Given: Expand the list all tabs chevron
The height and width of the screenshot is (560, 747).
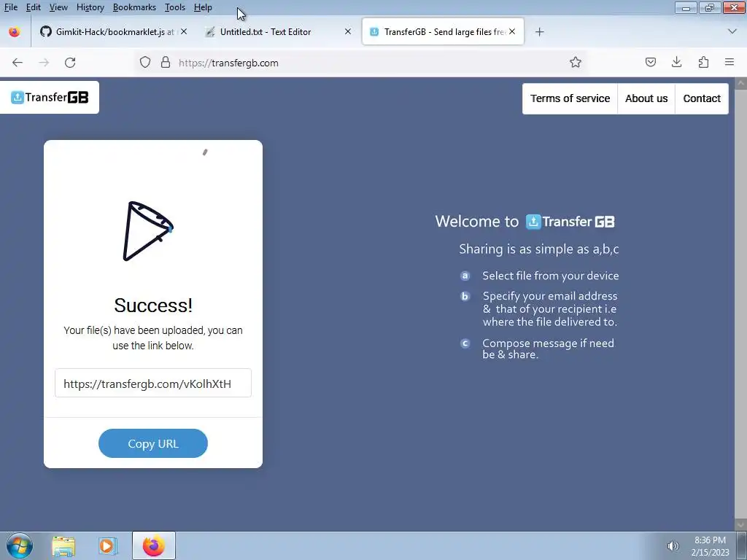Looking at the screenshot, I should click(x=732, y=31).
